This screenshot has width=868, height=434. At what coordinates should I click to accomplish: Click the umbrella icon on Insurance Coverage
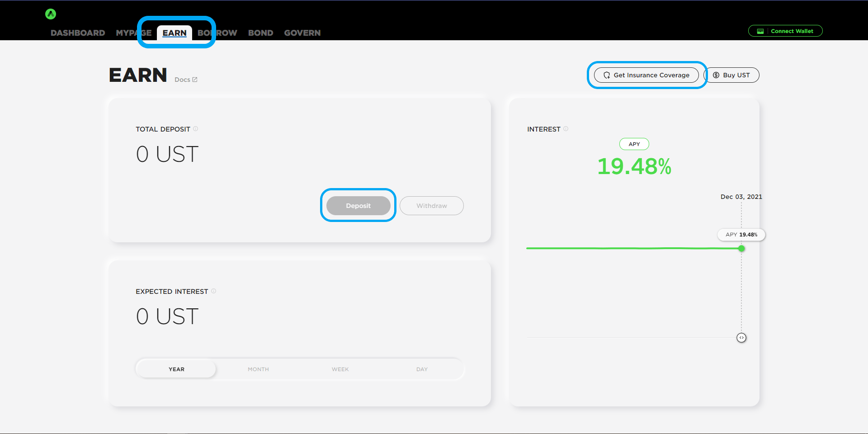pyautogui.click(x=607, y=75)
